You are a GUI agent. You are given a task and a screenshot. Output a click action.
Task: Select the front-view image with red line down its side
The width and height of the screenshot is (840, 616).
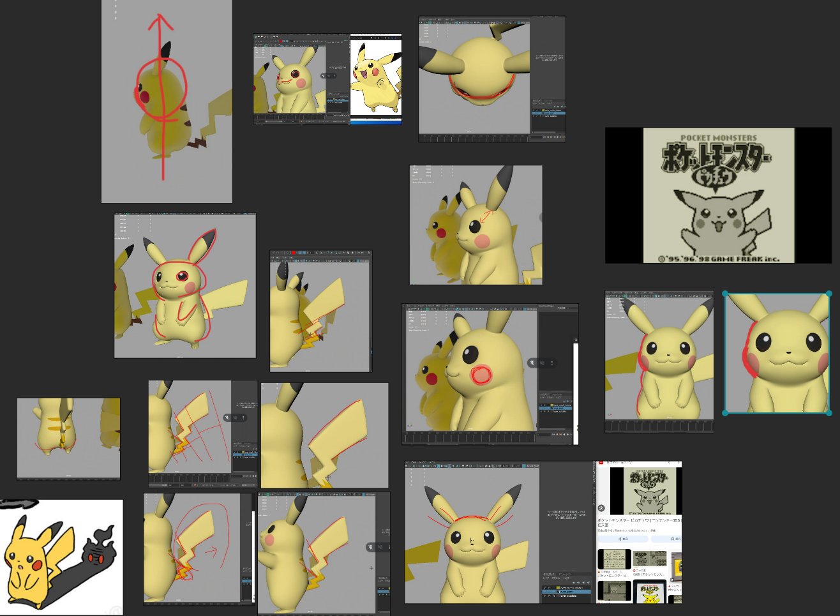point(659,362)
